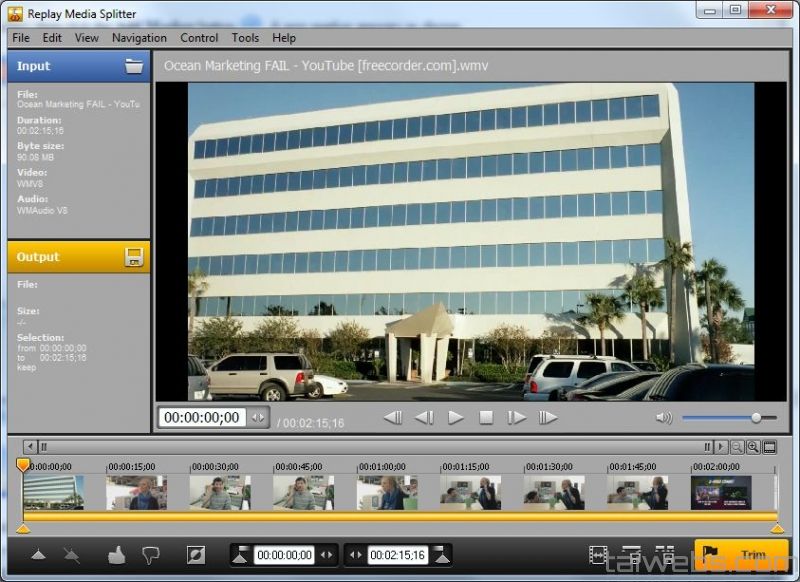Zoom in on the timeline

pos(753,447)
